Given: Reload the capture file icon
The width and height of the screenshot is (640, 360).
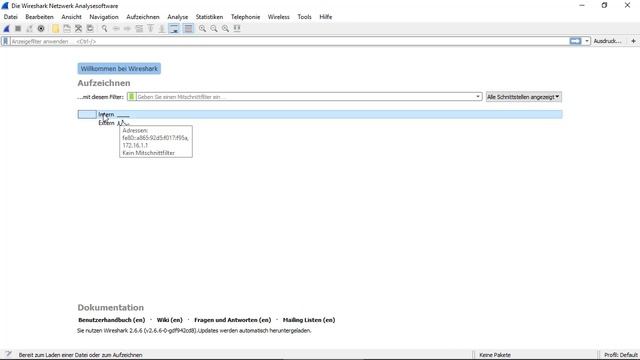Looking at the screenshot, I should tap(90, 29).
